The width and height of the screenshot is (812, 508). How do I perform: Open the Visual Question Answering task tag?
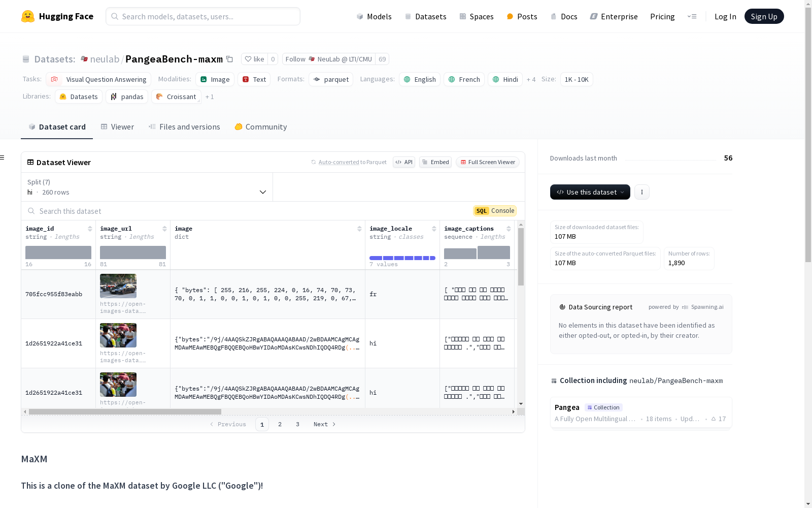coord(98,79)
